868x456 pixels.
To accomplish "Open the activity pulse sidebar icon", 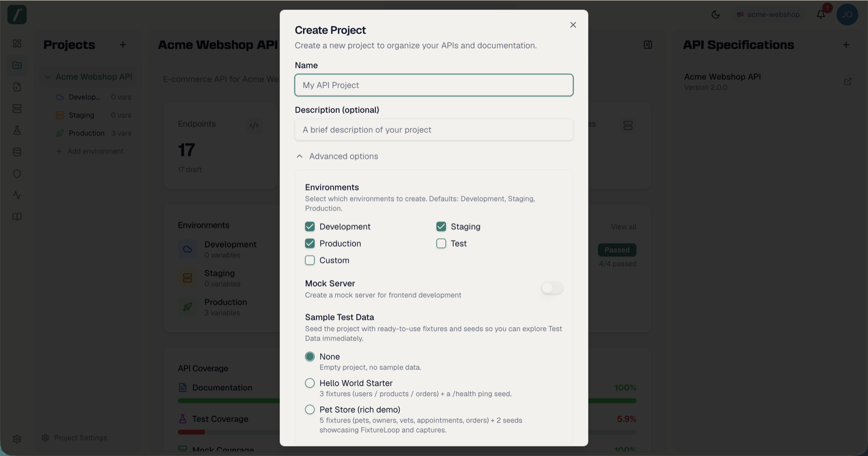I will click(17, 195).
